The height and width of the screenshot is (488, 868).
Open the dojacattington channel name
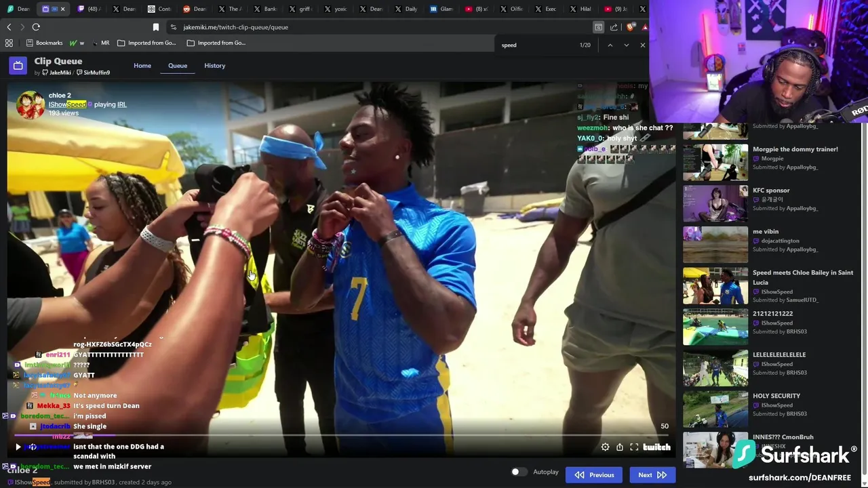point(780,241)
